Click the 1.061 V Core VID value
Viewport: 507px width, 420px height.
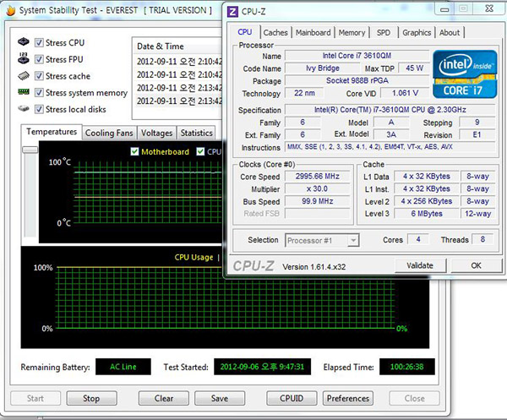(405, 93)
